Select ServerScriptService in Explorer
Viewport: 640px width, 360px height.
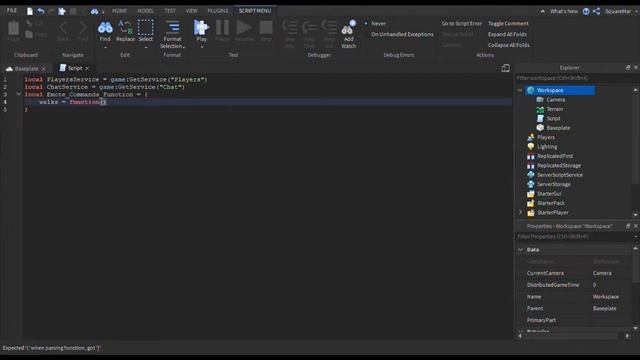(560, 175)
